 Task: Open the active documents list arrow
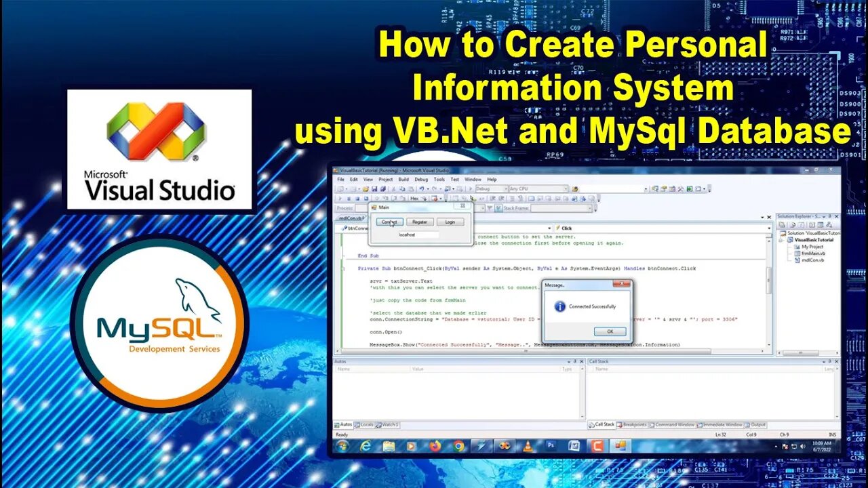(x=762, y=217)
